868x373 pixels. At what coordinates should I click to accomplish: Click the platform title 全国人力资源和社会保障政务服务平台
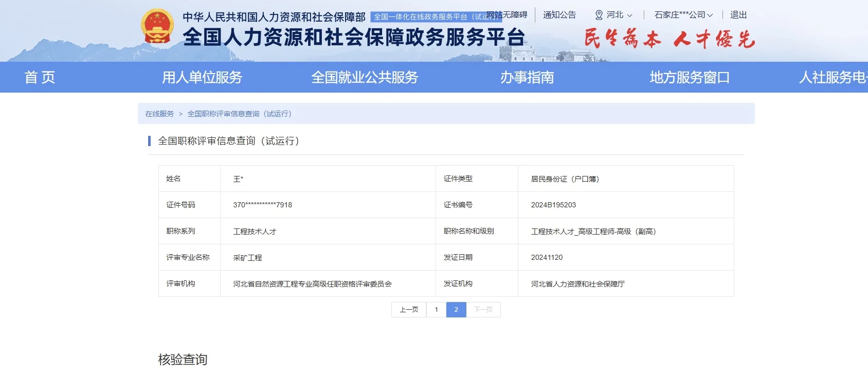click(x=354, y=37)
